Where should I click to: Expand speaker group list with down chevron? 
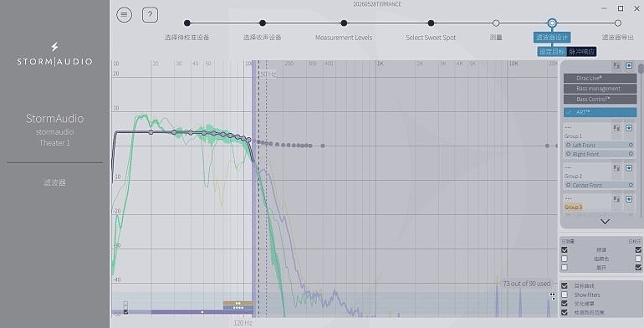click(x=605, y=222)
